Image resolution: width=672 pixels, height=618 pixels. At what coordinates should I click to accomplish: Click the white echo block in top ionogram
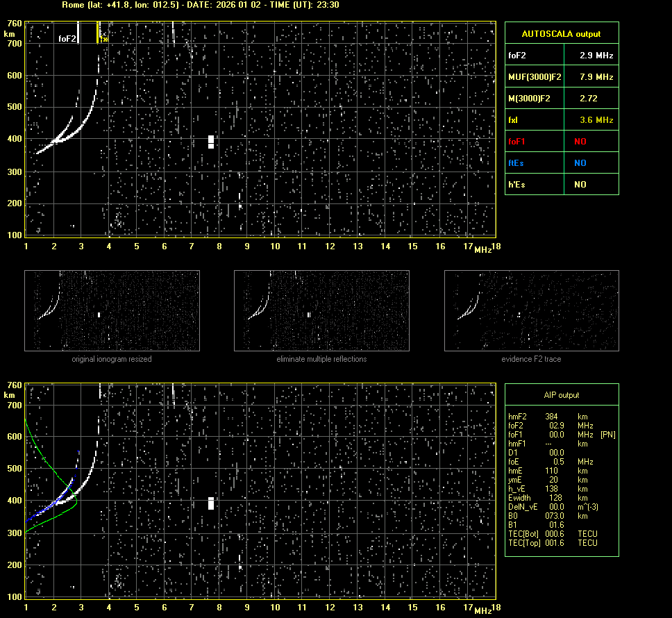tap(211, 142)
